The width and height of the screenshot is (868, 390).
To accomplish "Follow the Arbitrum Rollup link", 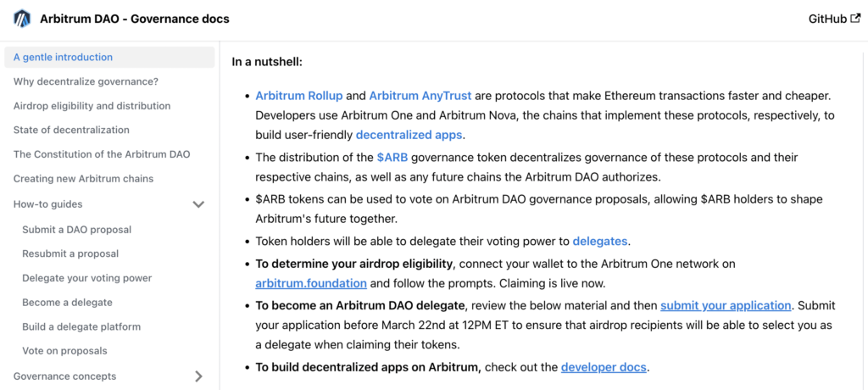I will 298,96.
